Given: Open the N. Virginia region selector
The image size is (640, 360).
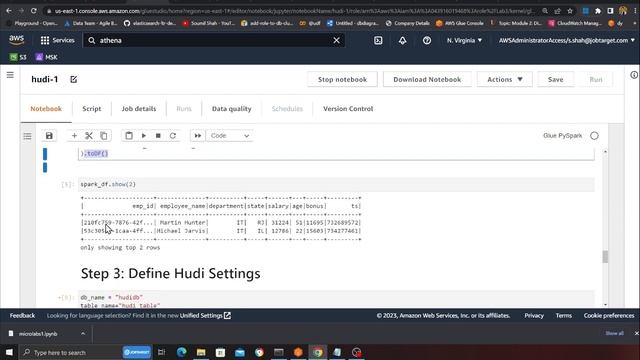Looking at the screenshot, I should pos(464,40).
